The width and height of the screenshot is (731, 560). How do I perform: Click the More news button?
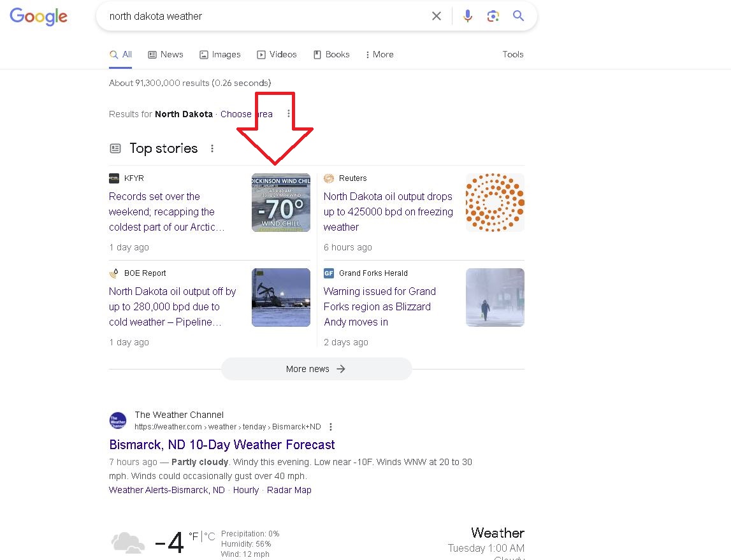tap(317, 369)
